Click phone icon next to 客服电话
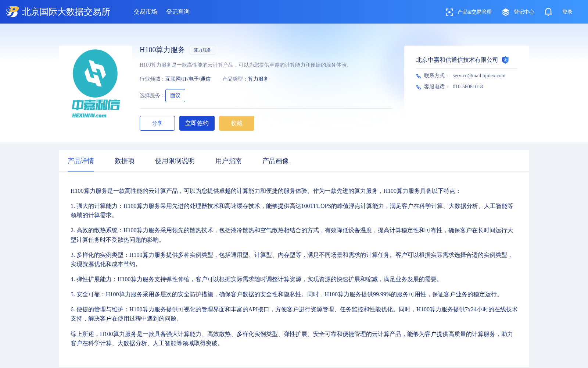 tap(419, 87)
